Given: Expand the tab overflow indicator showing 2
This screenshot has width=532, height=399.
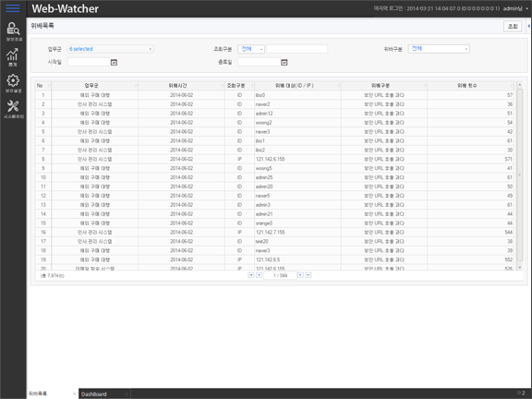Looking at the screenshot, I should click(521, 393).
